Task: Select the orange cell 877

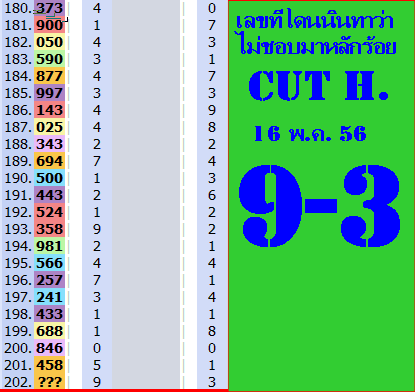Action: [x=49, y=76]
